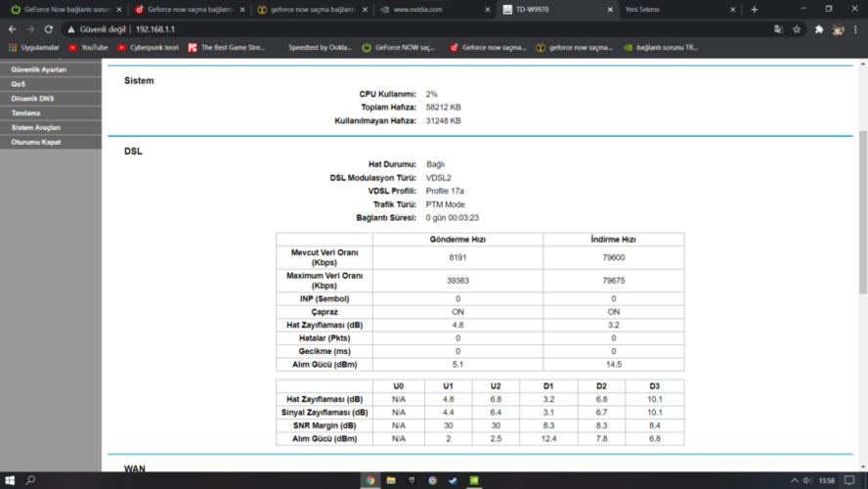Screen dimensions: 868x489
Task: Open Tanılama in the sidebar
Action: pos(51,113)
